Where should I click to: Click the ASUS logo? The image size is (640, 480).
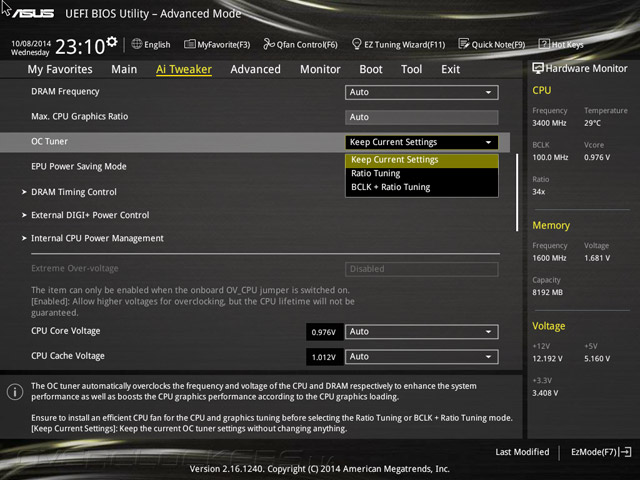33,13
